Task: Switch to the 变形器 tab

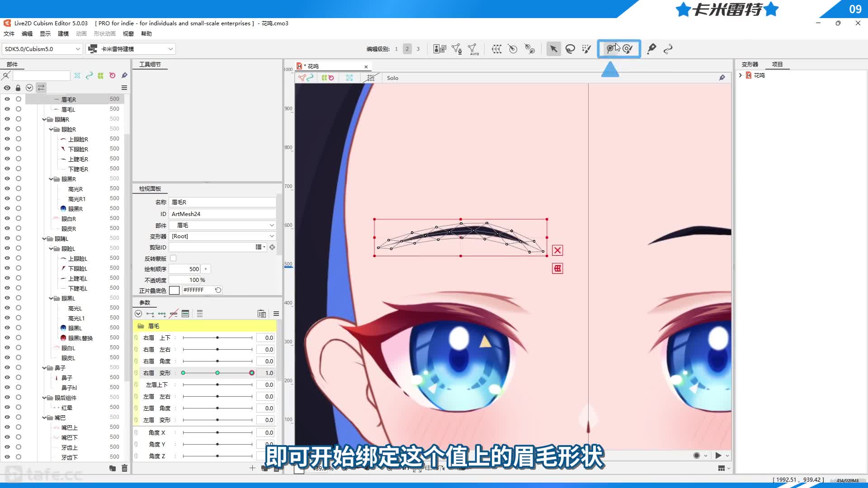Action: pos(750,64)
